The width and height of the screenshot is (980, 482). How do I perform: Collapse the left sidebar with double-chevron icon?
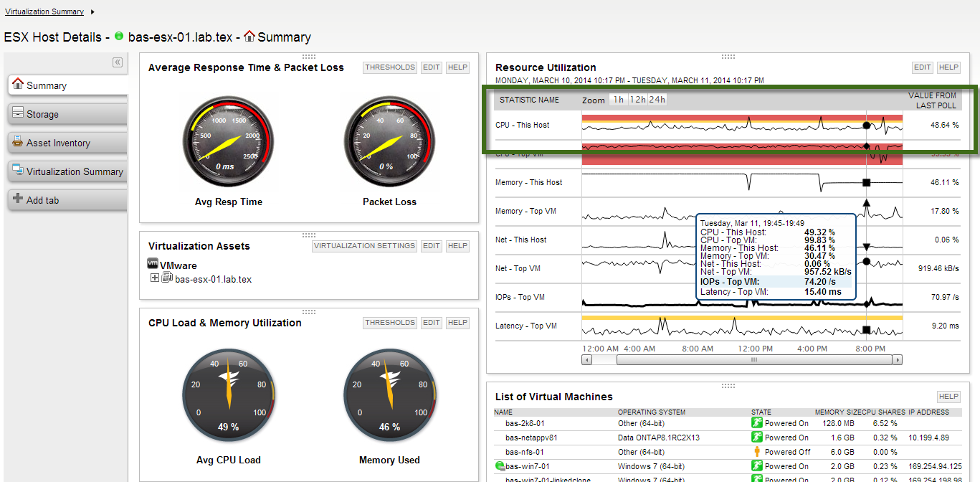point(118,62)
